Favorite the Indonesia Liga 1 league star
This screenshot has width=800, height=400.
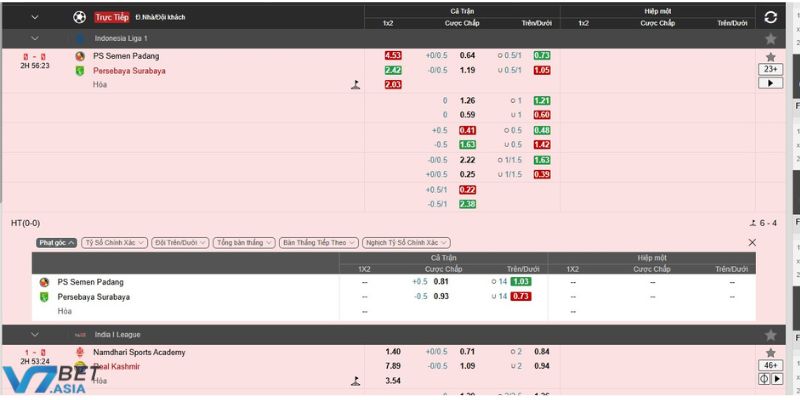pyautogui.click(x=770, y=38)
